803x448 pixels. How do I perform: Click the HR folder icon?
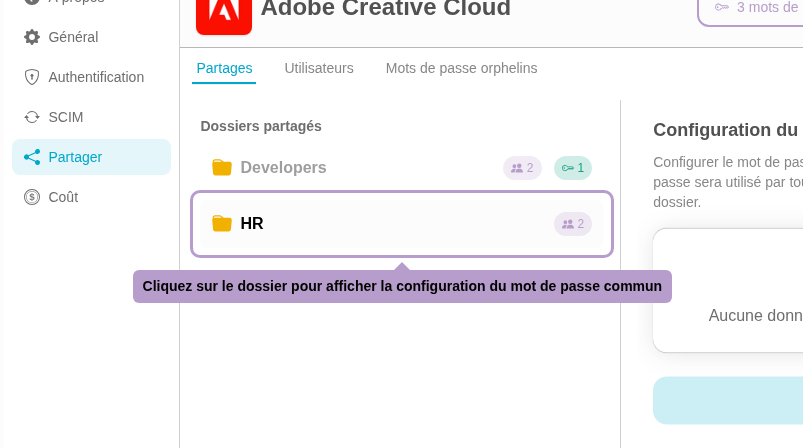(222, 224)
